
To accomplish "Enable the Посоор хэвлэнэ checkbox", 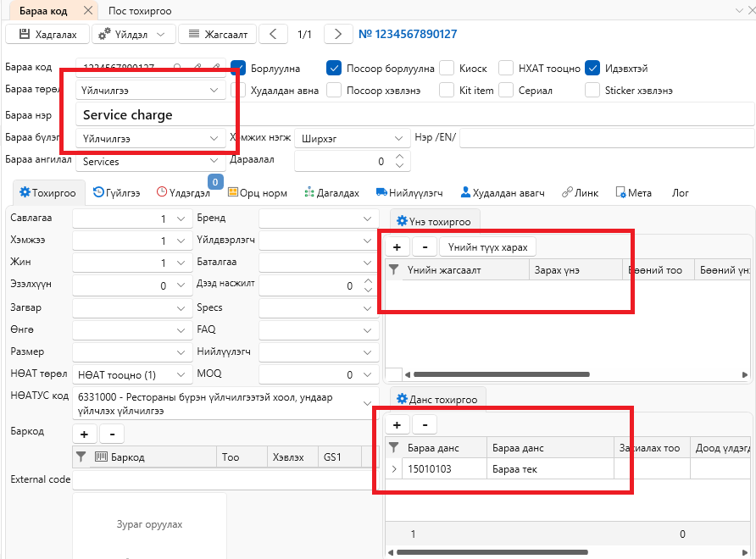I will pyautogui.click(x=334, y=90).
